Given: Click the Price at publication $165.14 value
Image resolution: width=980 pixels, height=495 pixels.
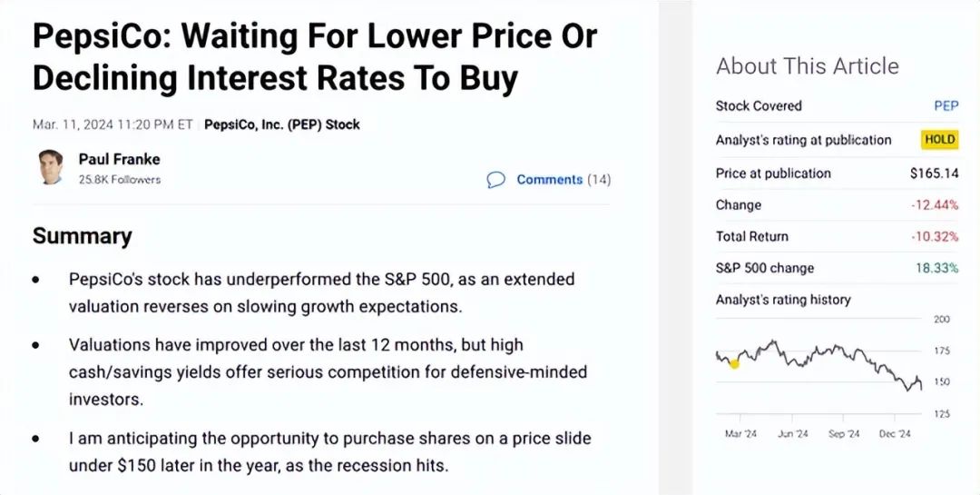Looking at the screenshot, I should [x=935, y=173].
